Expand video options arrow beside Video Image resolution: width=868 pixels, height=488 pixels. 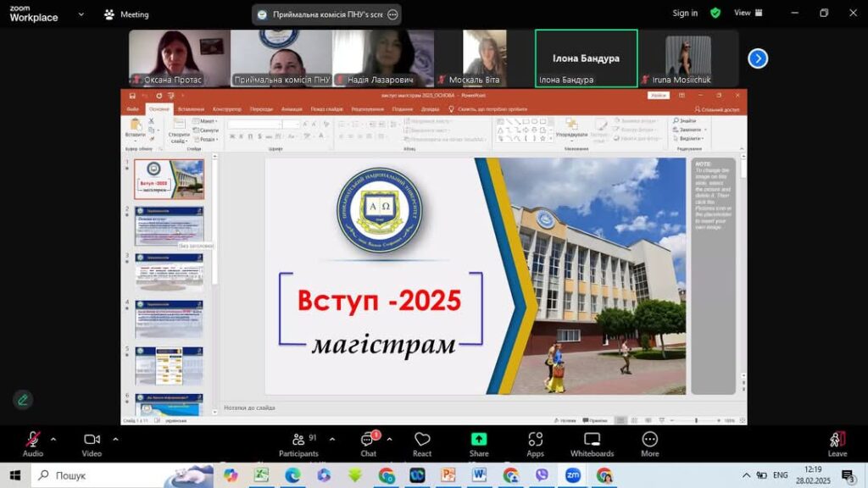pyautogui.click(x=115, y=439)
